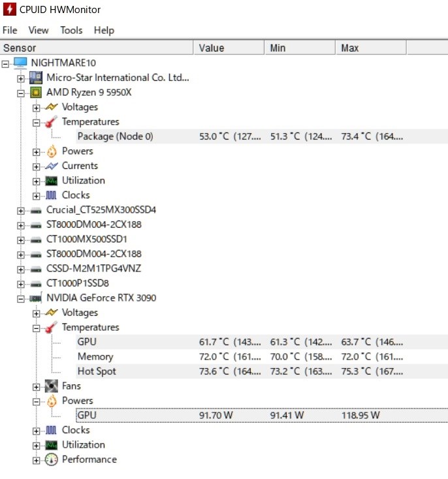Click the 61.7 °C GPU current value
The width and height of the screenshot is (448, 479).
231,342
